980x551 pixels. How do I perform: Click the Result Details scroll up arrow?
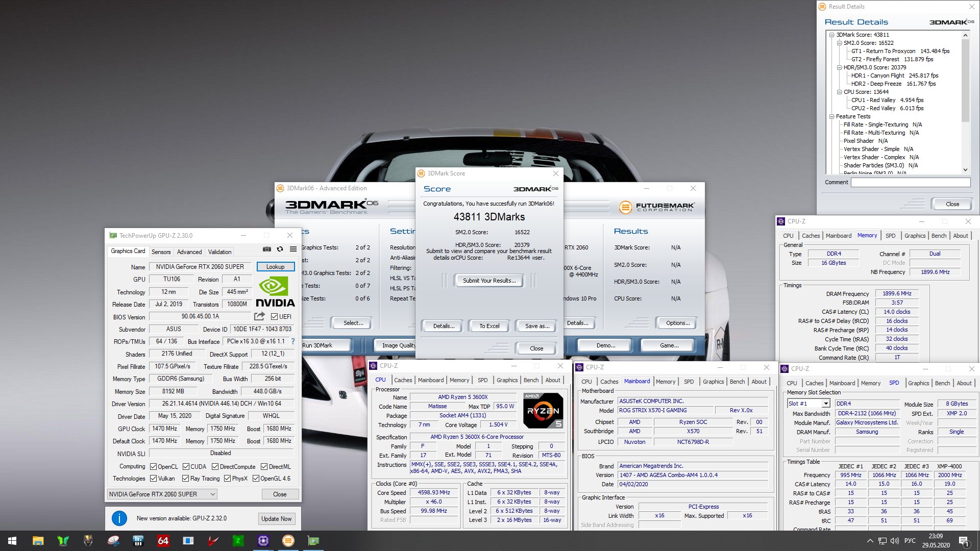[965, 35]
